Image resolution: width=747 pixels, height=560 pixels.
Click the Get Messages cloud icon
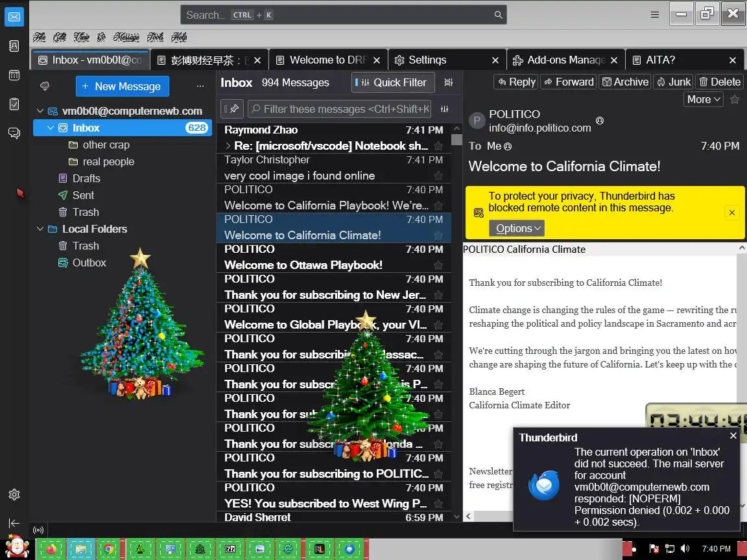pyautogui.click(x=45, y=86)
